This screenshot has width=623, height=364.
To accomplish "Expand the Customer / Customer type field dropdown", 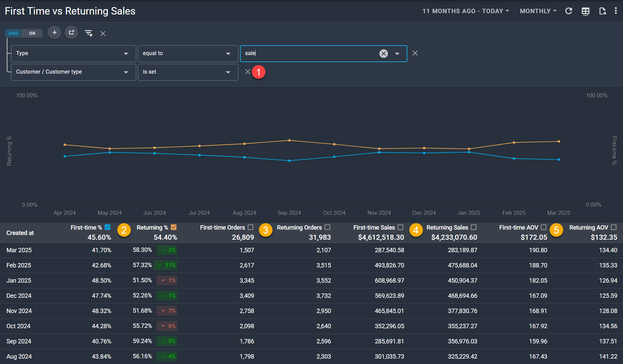I will [x=73, y=72].
